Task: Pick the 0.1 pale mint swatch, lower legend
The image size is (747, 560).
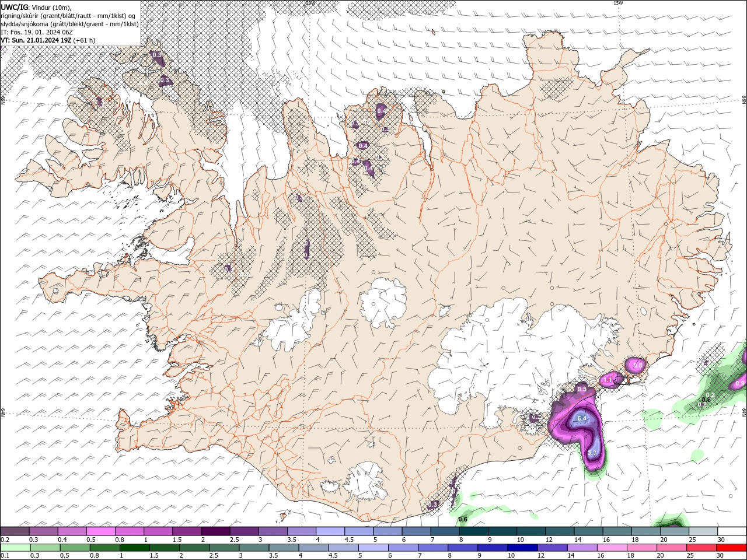Action: (x=15, y=548)
